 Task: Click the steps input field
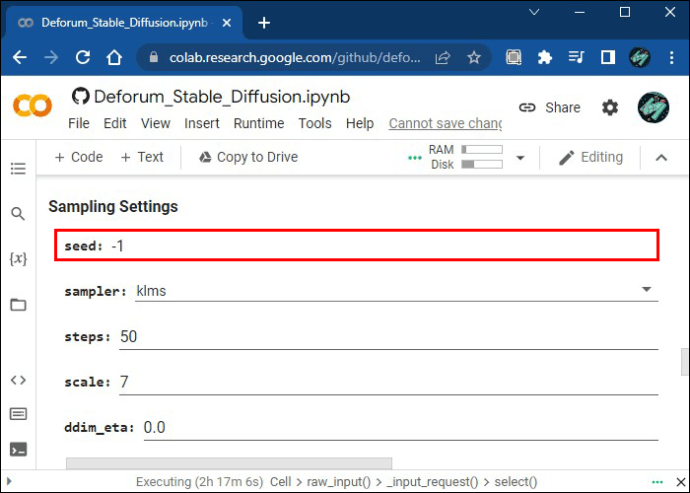[389, 337]
